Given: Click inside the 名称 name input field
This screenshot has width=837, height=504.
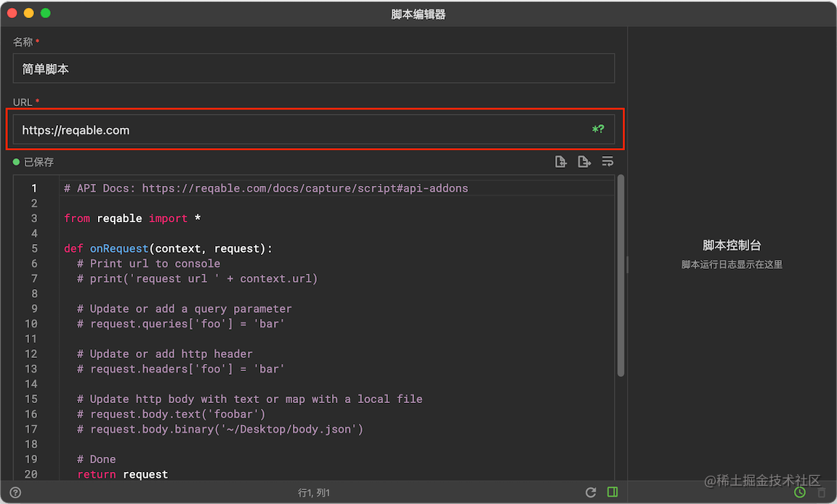Looking at the screenshot, I should click(x=312, y=68).
